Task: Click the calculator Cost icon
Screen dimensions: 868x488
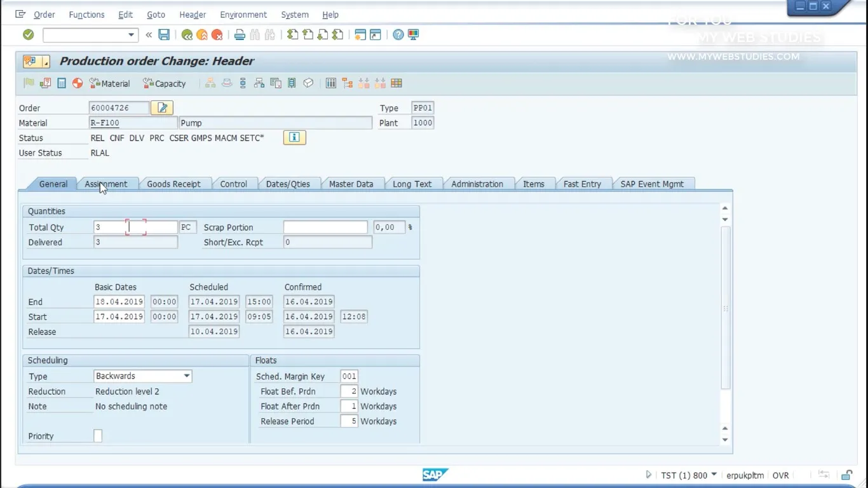Action: [x=62, y=83]
